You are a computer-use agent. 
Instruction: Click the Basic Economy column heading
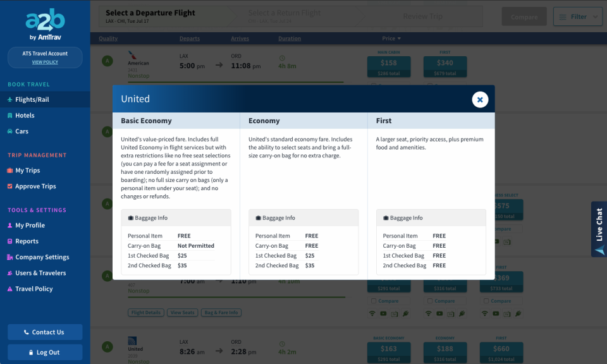[146, 121]
